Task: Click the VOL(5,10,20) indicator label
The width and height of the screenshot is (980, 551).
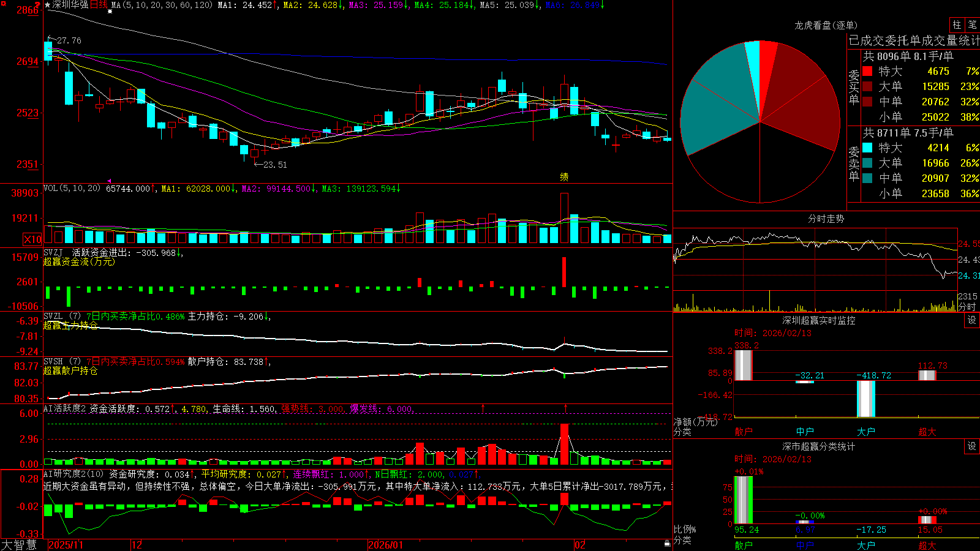Action: coord(72,188)
